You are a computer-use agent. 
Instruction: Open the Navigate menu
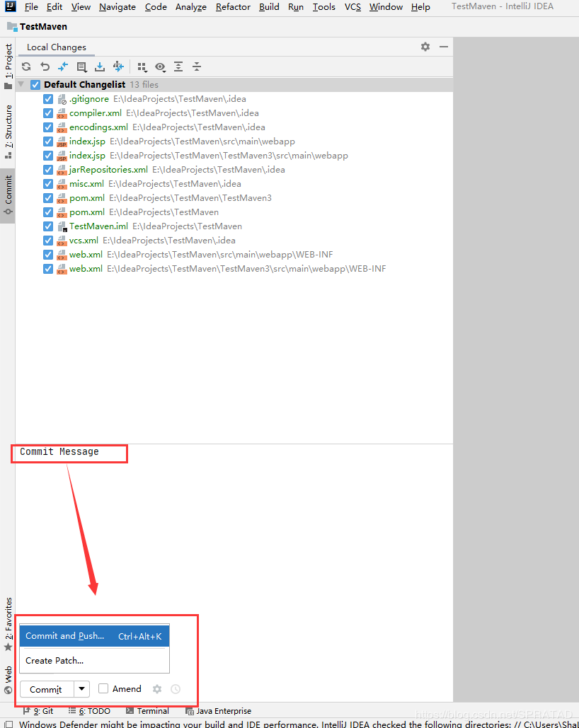(117, 7)
